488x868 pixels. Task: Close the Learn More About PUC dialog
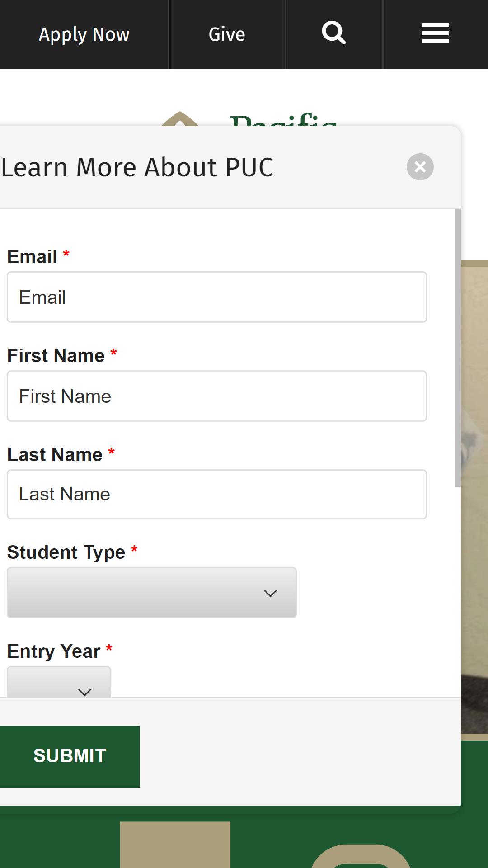420,167
